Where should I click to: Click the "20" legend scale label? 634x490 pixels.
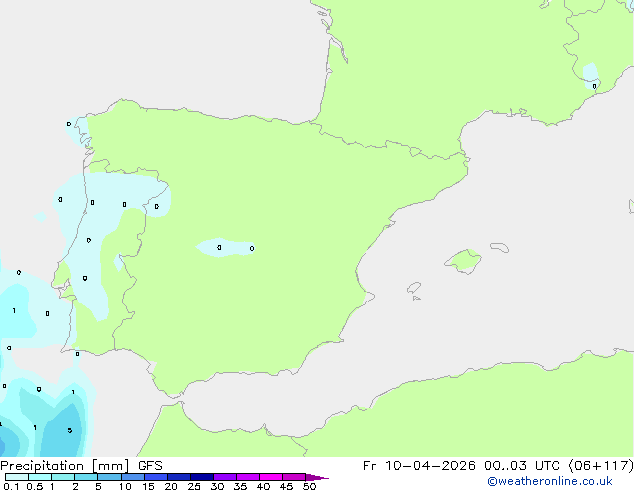[171, 486]
